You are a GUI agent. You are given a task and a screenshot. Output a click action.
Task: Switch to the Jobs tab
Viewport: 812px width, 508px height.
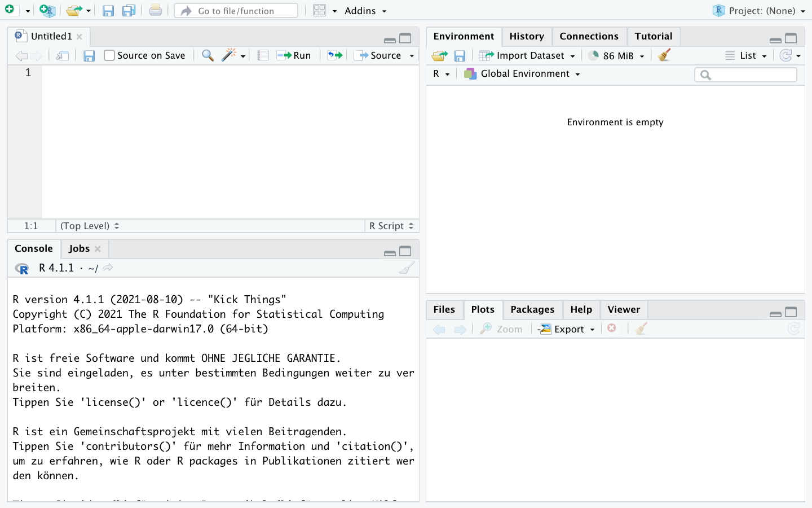(79, 248)
